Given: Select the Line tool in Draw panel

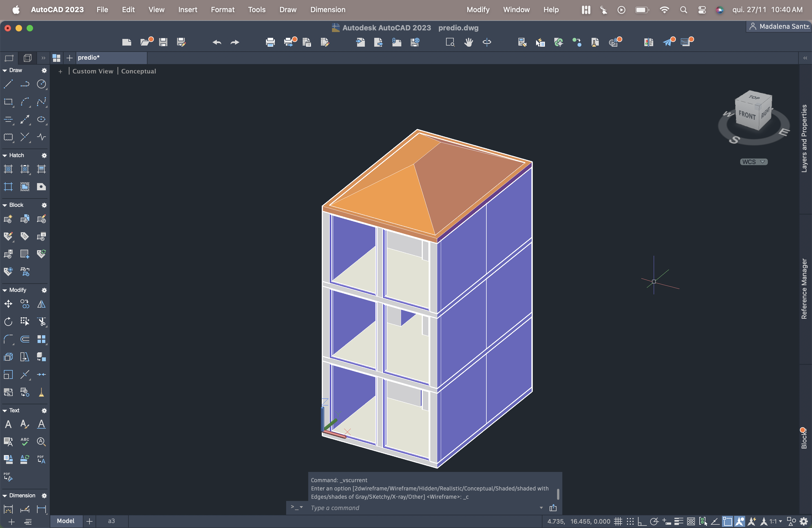Looking at the screenshot, I should tap(8, 84).
